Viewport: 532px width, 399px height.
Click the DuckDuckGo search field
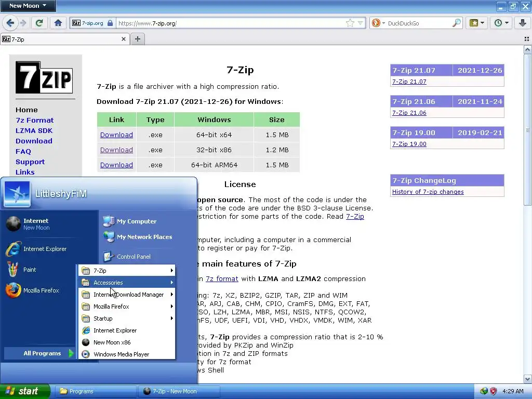(419, 23)
